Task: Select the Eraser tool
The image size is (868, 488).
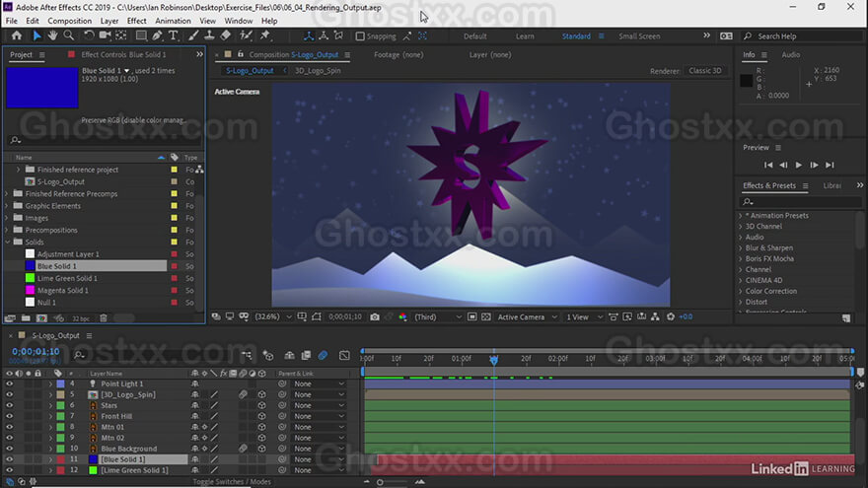Action: 225,35
